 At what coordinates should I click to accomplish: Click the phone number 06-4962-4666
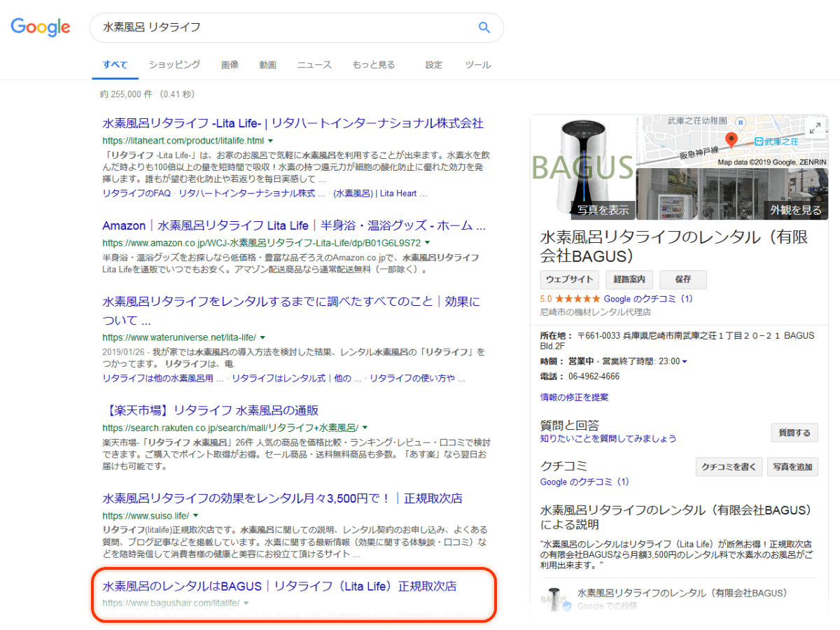pyautogui.click(x=594, y=377)
